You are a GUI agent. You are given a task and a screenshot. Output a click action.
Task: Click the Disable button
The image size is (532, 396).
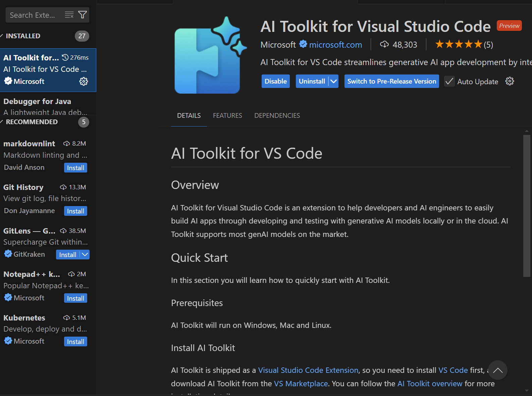[x=276, y=81]
